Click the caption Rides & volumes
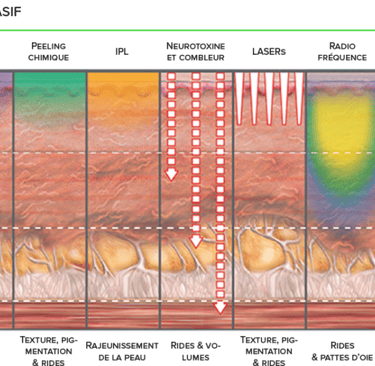The image size is (375, 366). (196, 351)
